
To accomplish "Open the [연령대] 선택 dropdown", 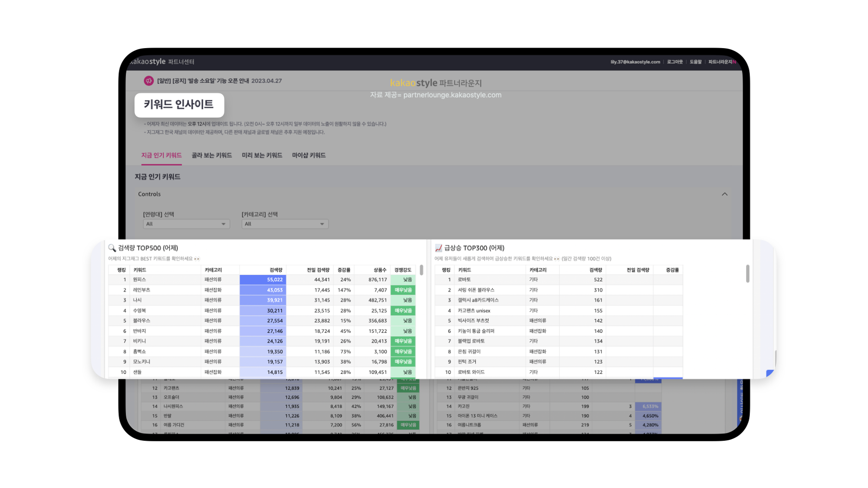I will pyautogui.click(x=186, y=224).
